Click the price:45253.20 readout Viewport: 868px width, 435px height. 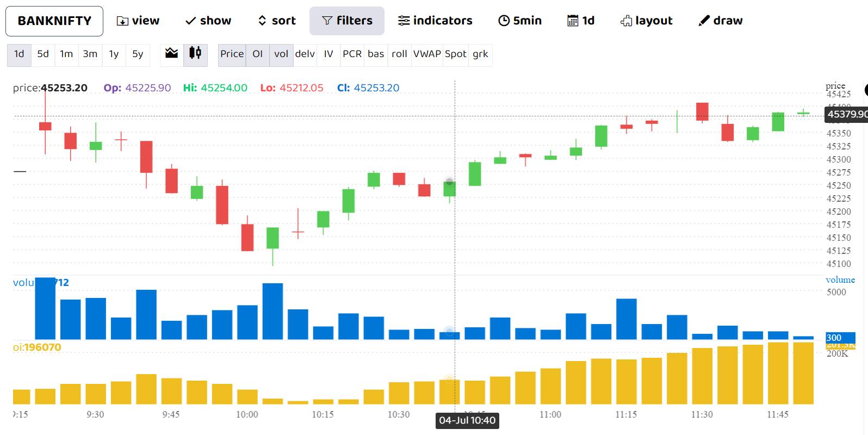(50, 88)
